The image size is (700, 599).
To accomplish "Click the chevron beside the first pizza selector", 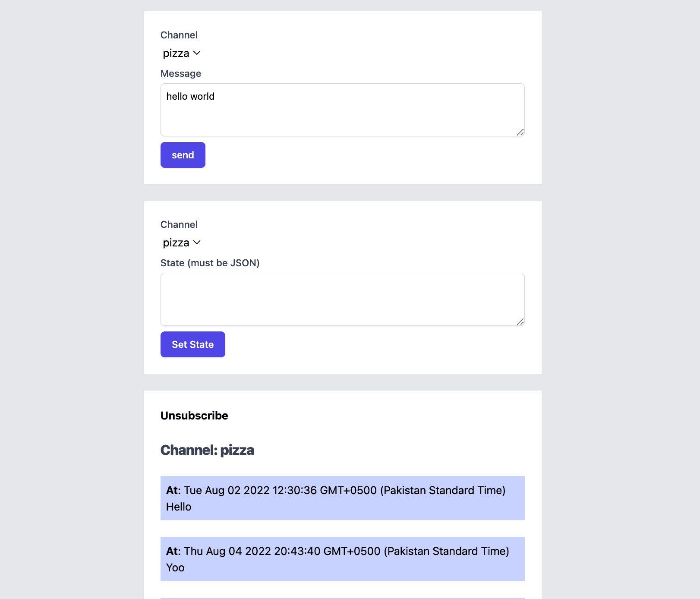I will tap(198, 53).
